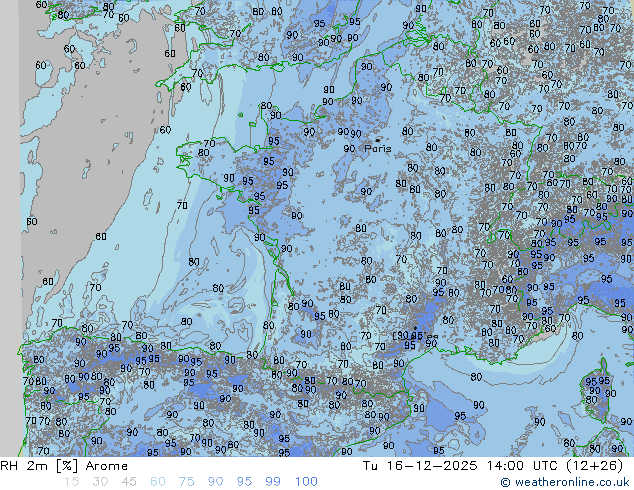This screenshot has width=634, height=490.
Task: Pick the 75 legend value
Action: click(x=186, y=482)
